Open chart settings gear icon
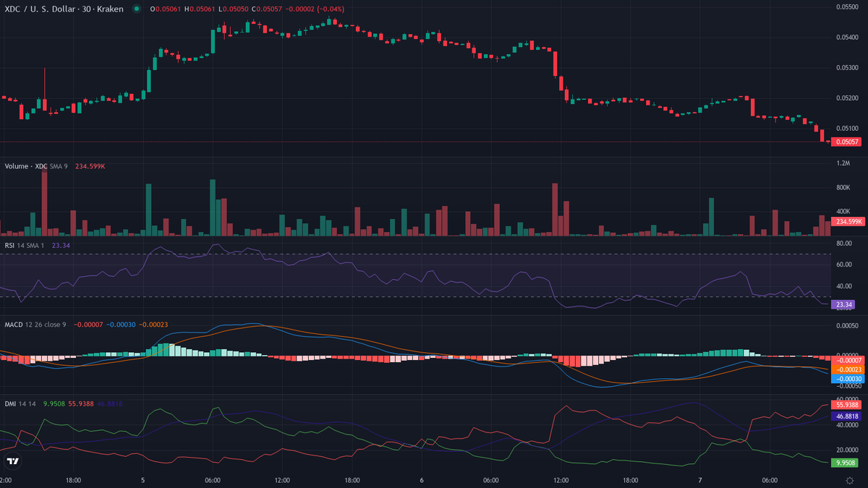Viewport: 868px width, 488px height. 849,480
